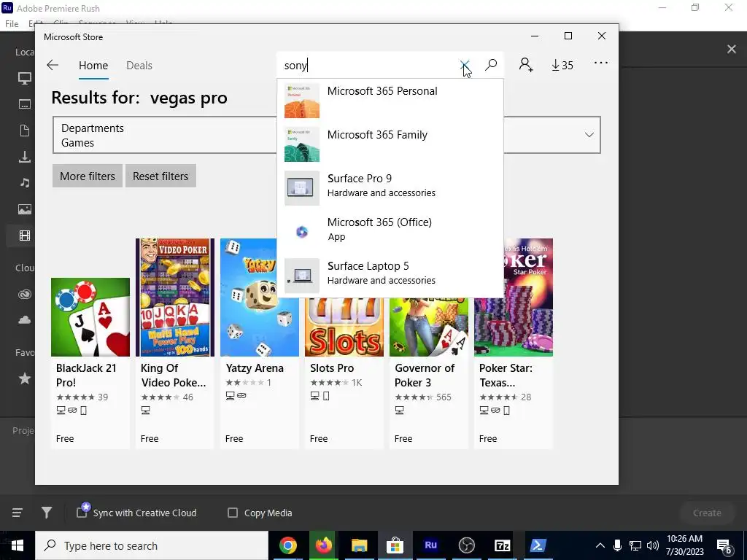The height and width of the screenshot is (560, 747).
Task: Open Google Chrome from taskbar
Action: [x=287, y=545]
